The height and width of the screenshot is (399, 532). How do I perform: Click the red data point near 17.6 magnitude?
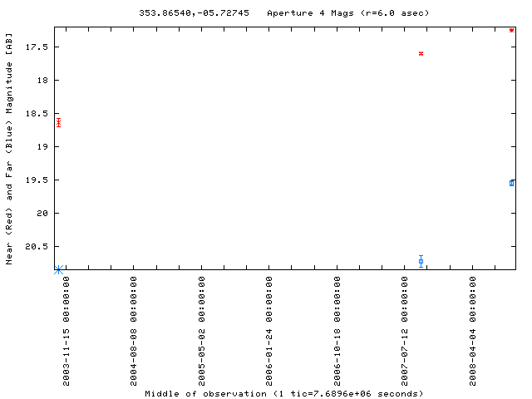point(421,53)
